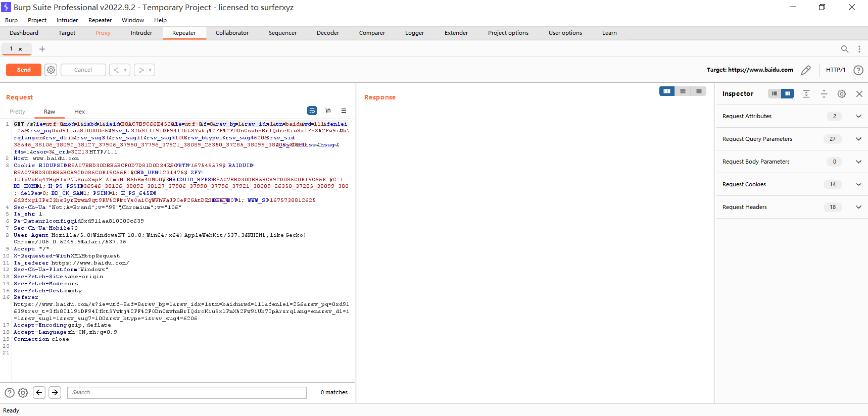Open the Learn tab

click(x=609, y=33)
